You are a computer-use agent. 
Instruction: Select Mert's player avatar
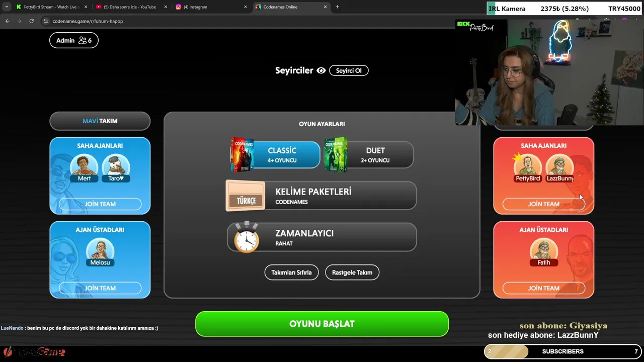(x=84, y=166)
